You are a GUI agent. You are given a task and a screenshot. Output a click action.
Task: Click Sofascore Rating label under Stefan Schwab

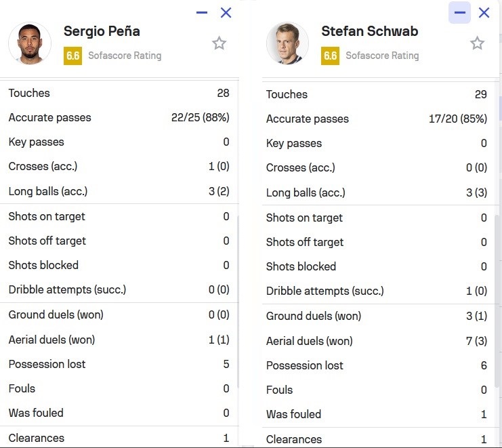(x=382, y=56)
